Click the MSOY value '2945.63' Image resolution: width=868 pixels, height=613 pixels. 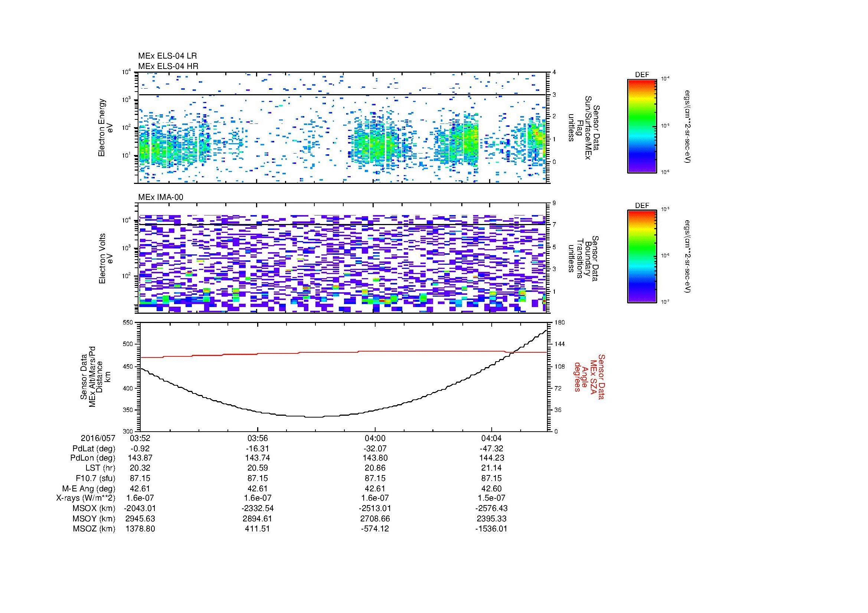(x=140, y=518)
